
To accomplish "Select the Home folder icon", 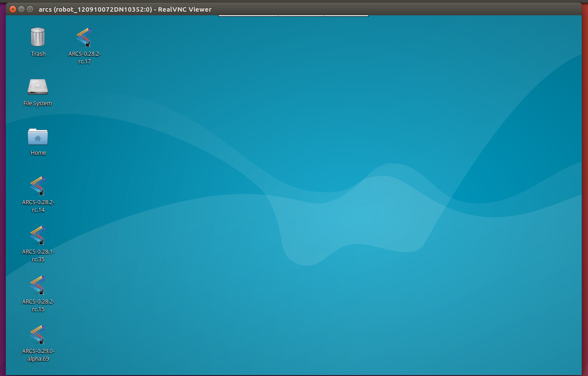I will 38,136.
